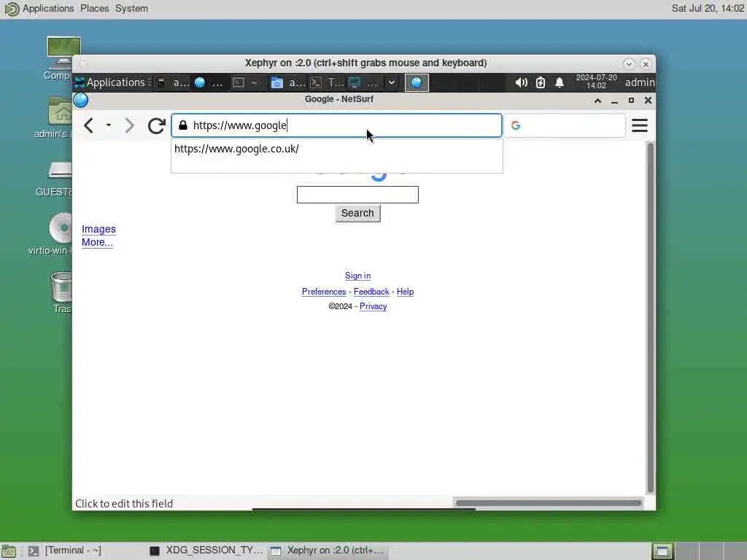Click the monitor window item in Xephyr panel

point(363,82)
